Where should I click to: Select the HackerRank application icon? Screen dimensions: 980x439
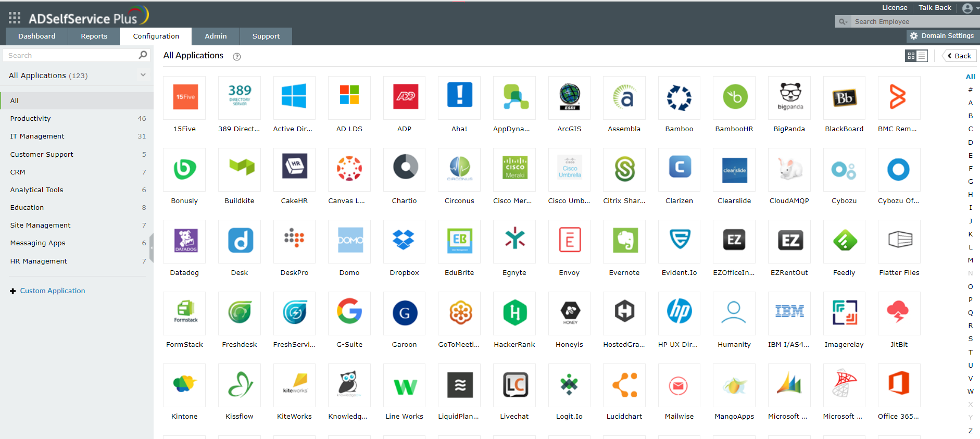[x=514, y=313]
